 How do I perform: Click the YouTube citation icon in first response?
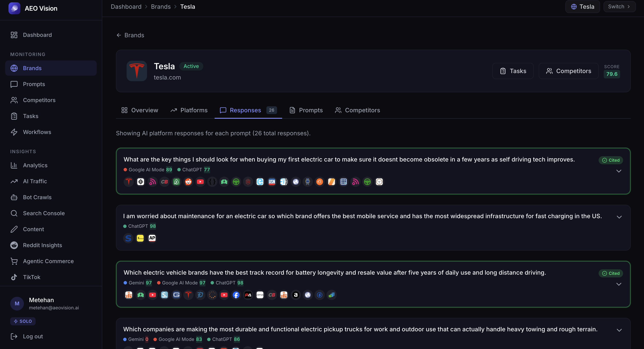coord(200,182)
